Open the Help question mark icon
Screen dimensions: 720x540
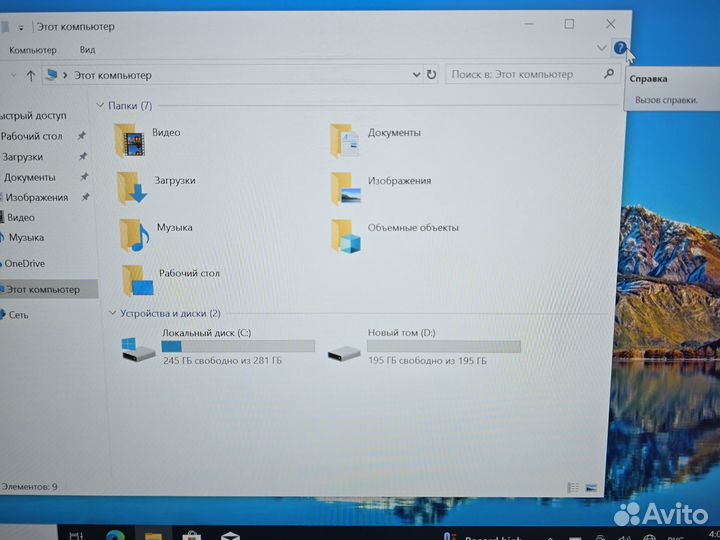(x=620, y=48)
